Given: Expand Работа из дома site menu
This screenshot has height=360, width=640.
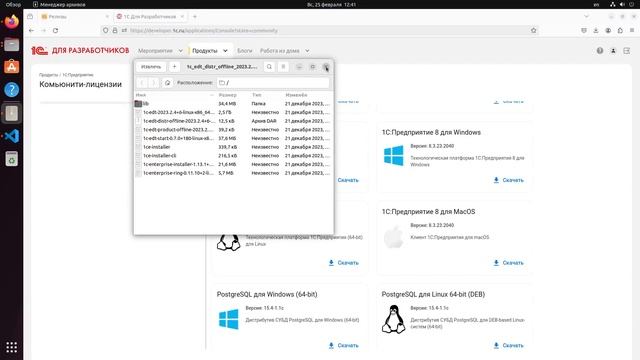Looking at the screenshot, I should click(284, 51).
